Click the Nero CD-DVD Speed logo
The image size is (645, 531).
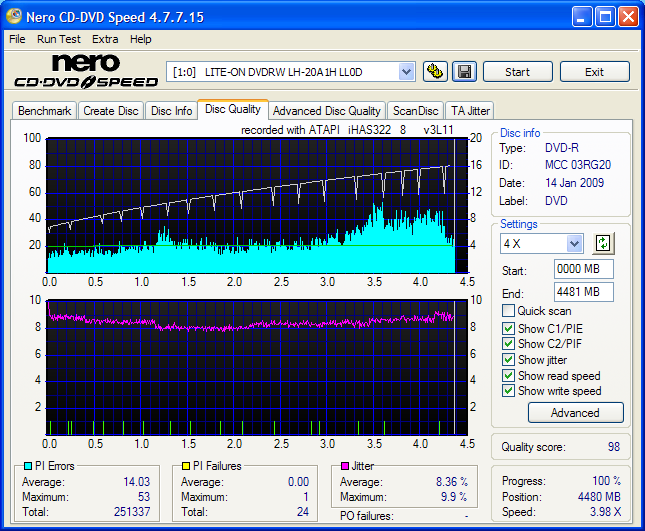pyautogui.click(x=85, y=72)
